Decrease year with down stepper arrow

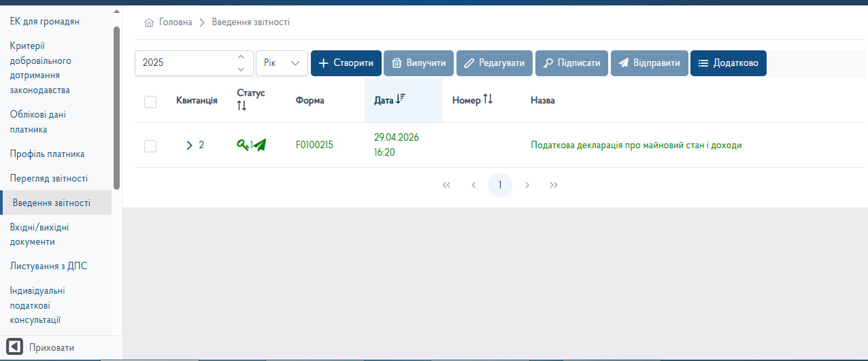pyautogui.click(x=241, y=69)
